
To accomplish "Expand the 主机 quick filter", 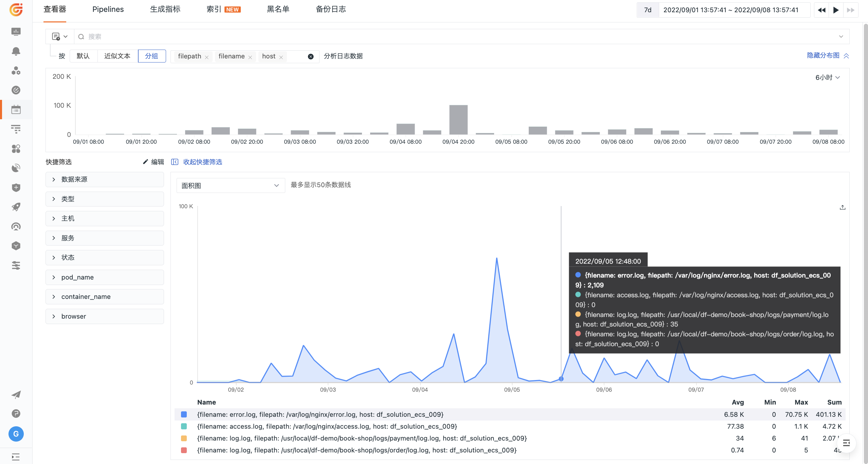I will click(x=105, y=218).
